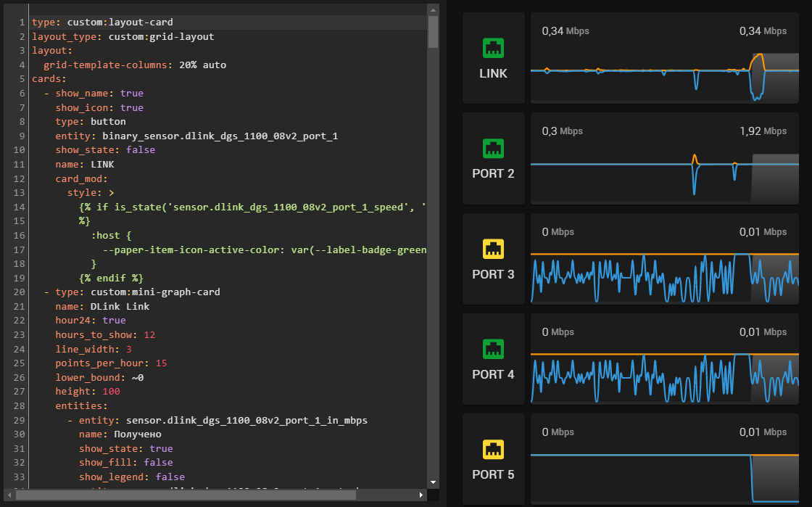The image size is (812, 507).
Task: Click the LINK button label text
Action: (493, 73)
